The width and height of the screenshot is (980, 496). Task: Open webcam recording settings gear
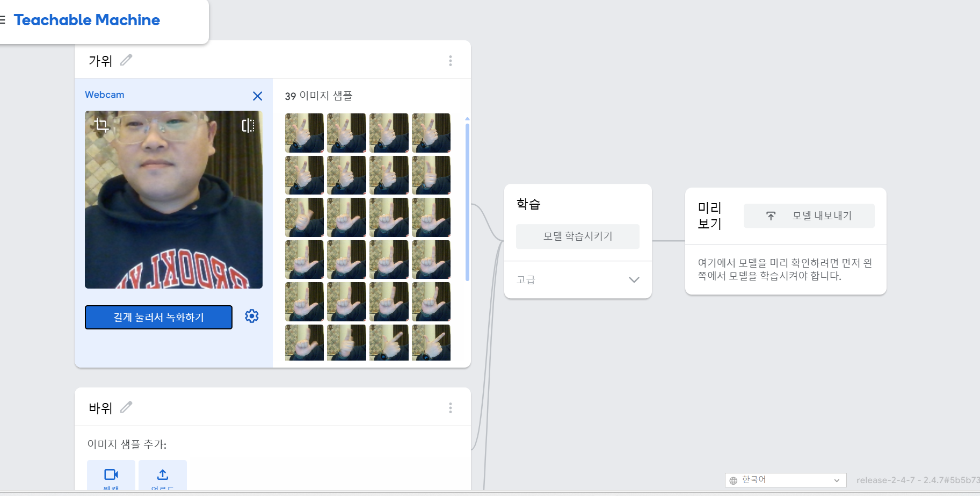point(252,316)
